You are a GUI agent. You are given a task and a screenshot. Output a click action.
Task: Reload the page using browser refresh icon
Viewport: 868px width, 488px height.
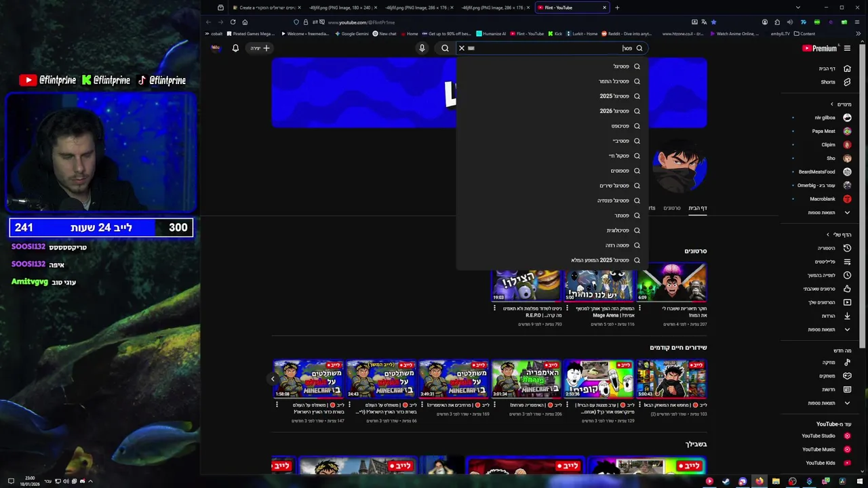coord(233,22)
